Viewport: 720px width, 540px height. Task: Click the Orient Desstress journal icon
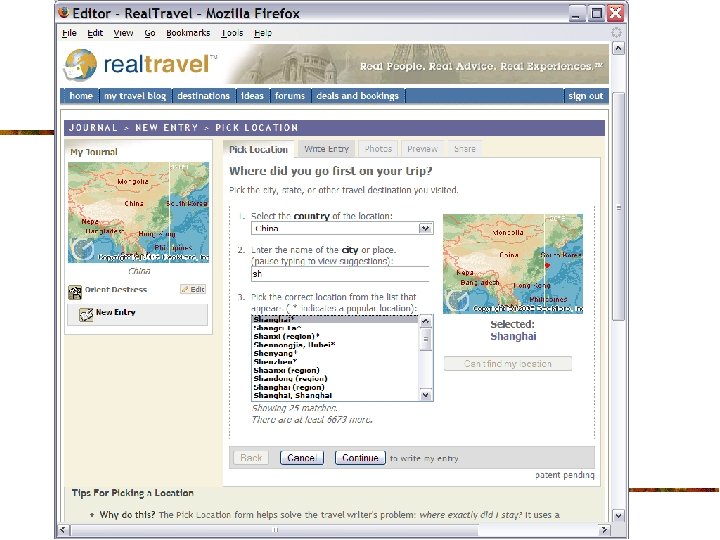pyautogui.click(x=74, y=292)
